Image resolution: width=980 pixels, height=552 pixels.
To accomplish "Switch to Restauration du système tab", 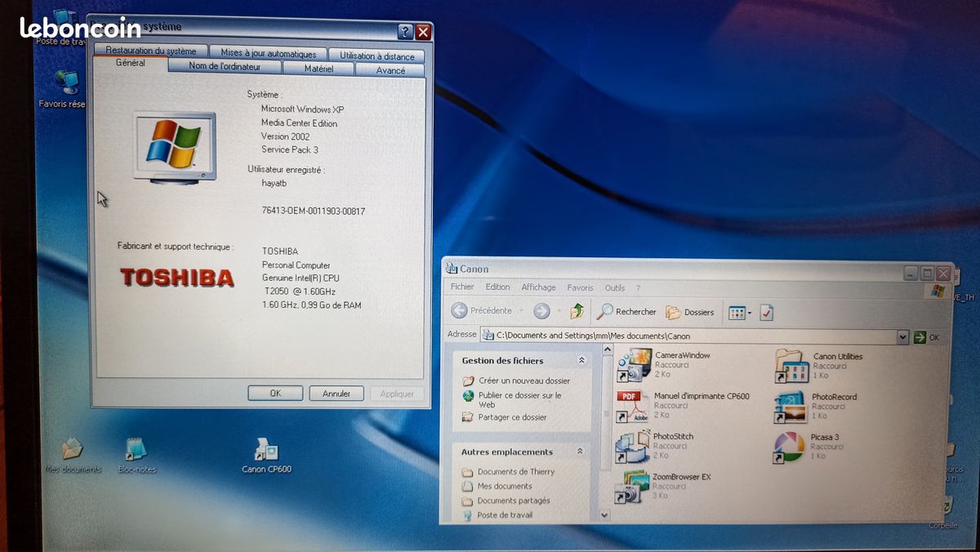I will click(151, 51).
